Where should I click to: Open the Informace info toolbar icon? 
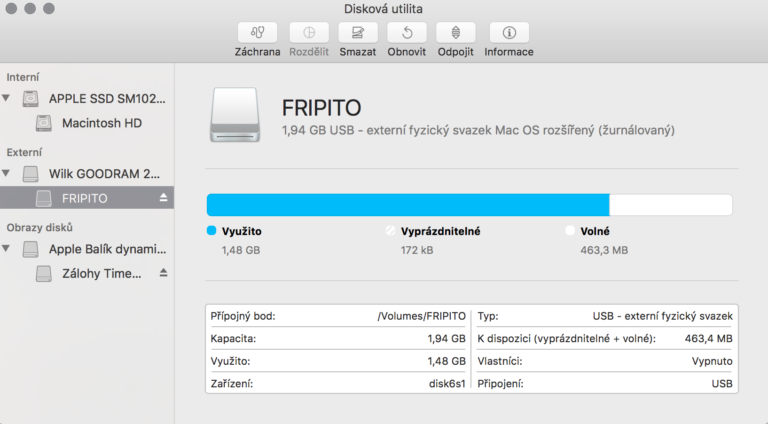pos(509,33)
